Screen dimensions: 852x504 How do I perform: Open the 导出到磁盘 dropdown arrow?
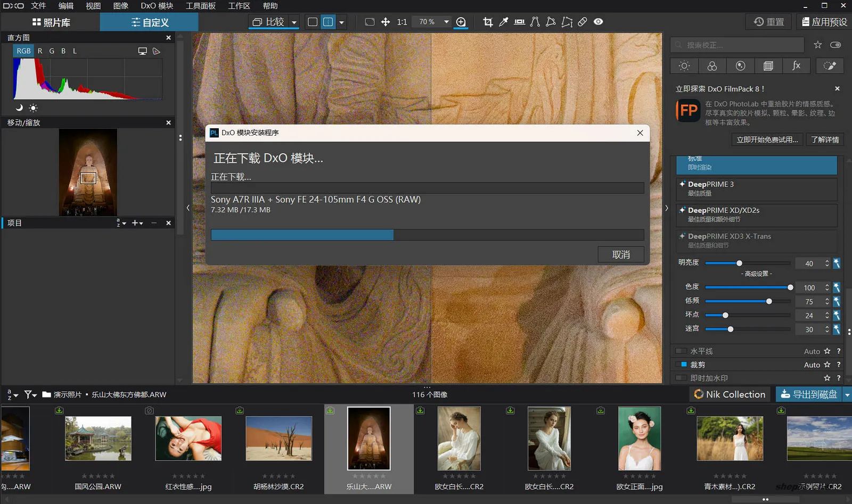tap(847, 394)
